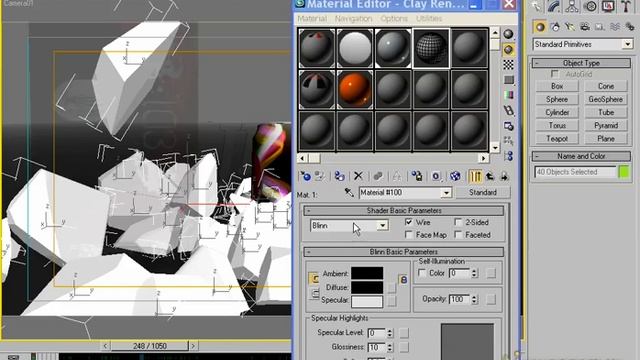Click Make Material Copy icon

[x=378, y=176]
